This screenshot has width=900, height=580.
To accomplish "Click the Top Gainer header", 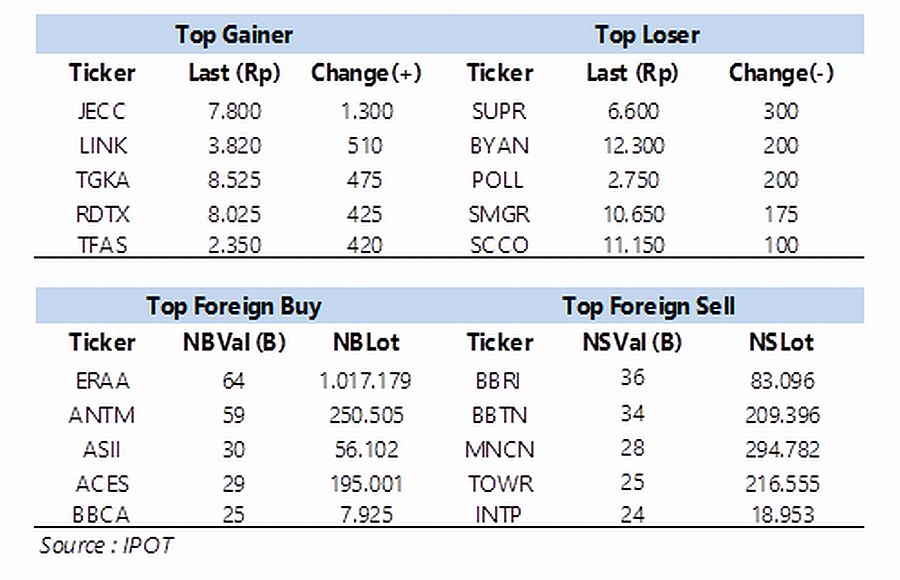I will tap(234, 34).
